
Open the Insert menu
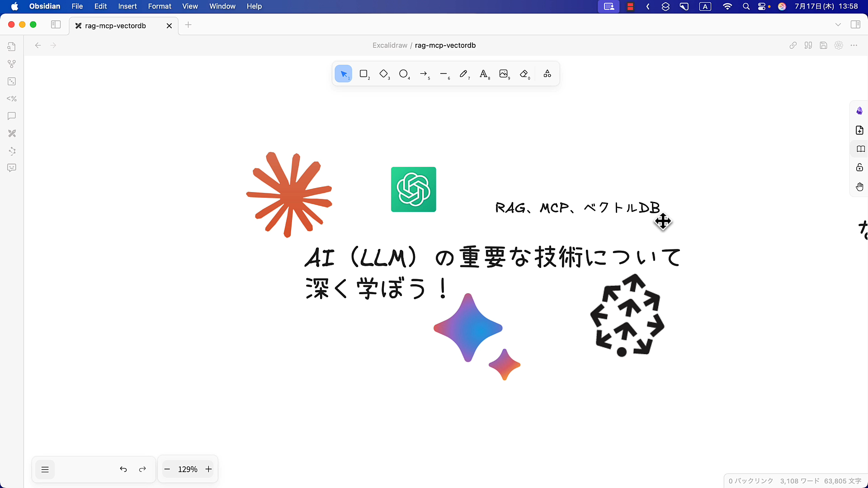127,6
